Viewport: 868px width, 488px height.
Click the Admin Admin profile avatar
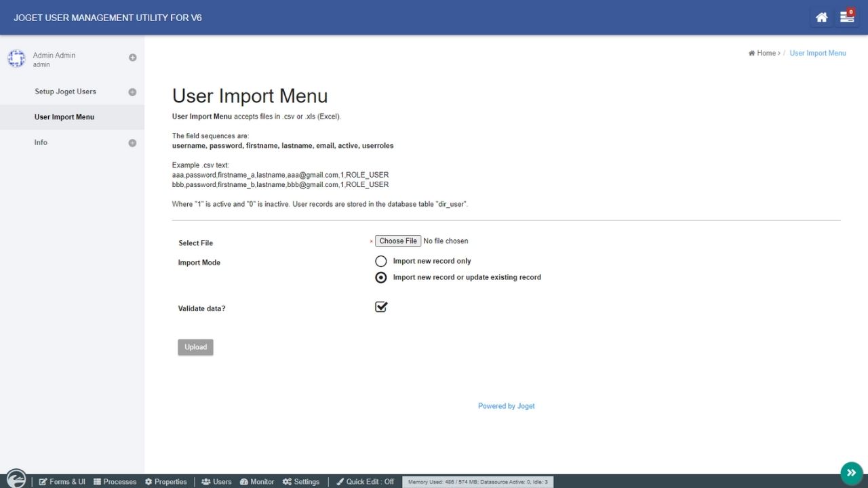16,59
